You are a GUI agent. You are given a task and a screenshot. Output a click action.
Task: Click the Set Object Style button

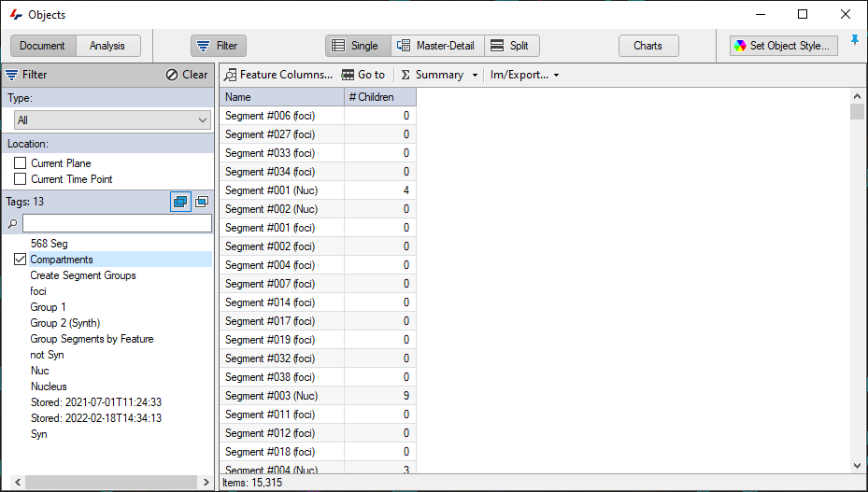(x=784, y=46)
